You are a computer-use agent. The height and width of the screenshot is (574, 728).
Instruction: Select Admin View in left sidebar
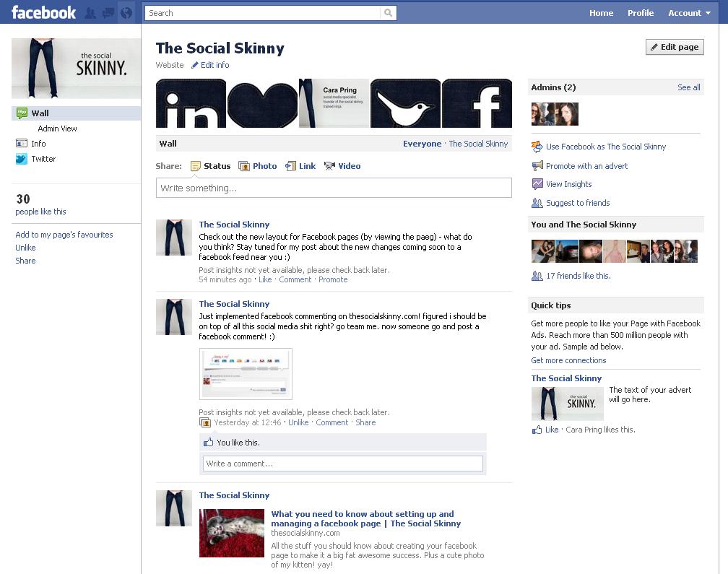pyautogui.click(x=57, y=129)
